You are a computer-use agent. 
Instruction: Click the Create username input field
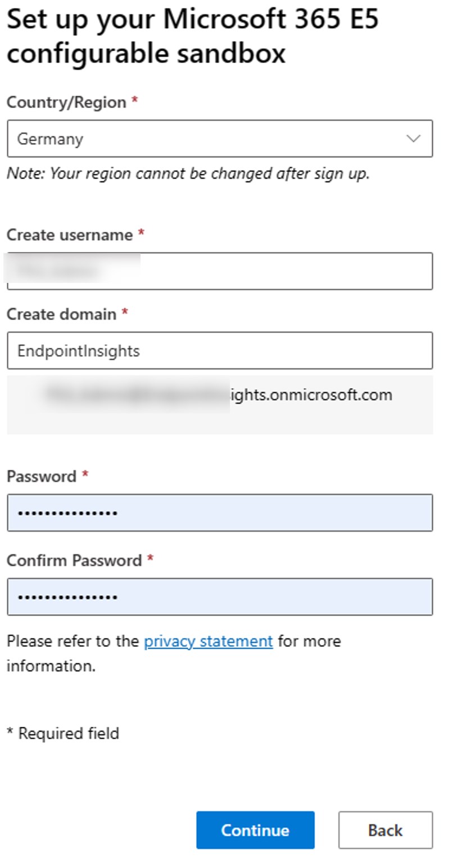click(219, 271)
